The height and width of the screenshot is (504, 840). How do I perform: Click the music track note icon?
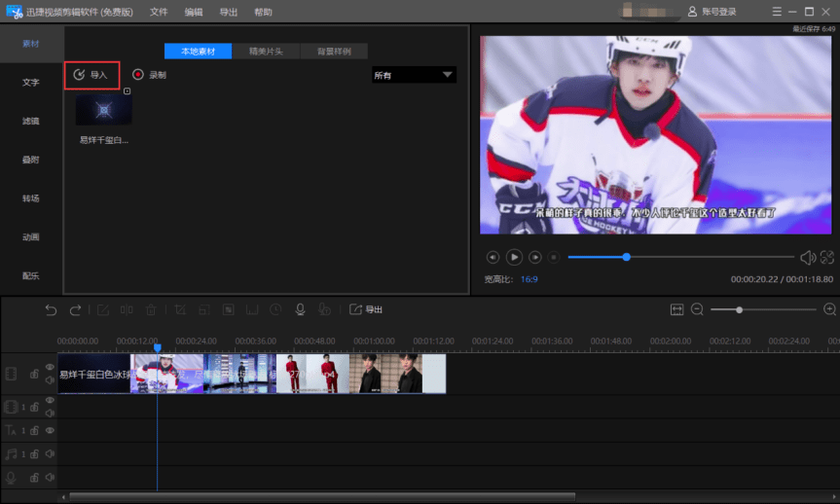[11, 454]
